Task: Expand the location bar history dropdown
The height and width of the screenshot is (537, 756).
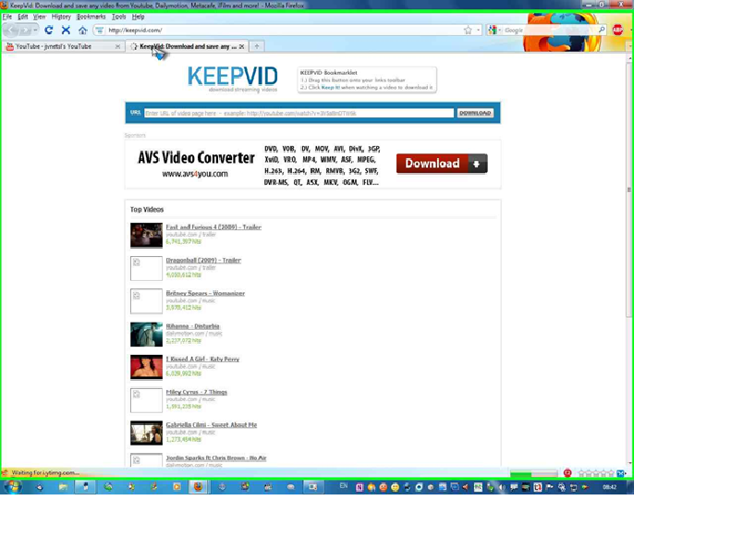Action: (x=479, y=31)
